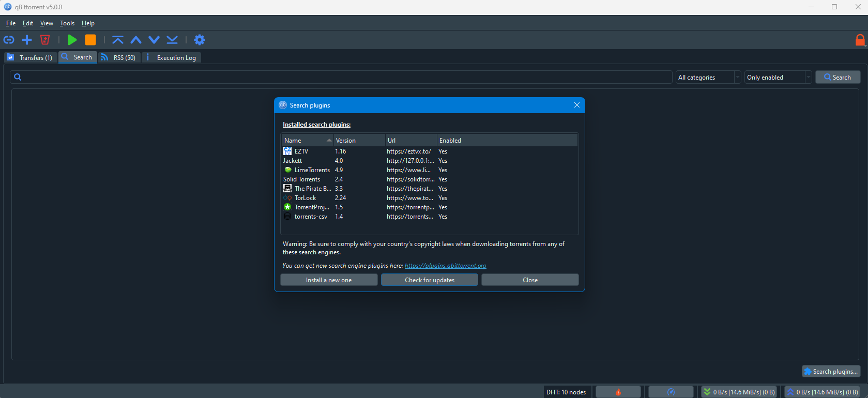Click LimeTorrents version 4.9 cell

coord(339,170)
